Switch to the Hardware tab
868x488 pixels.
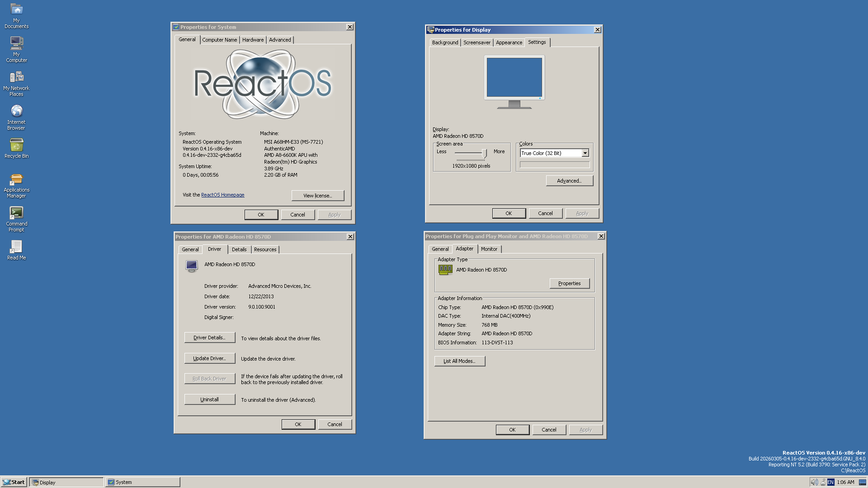253,40
